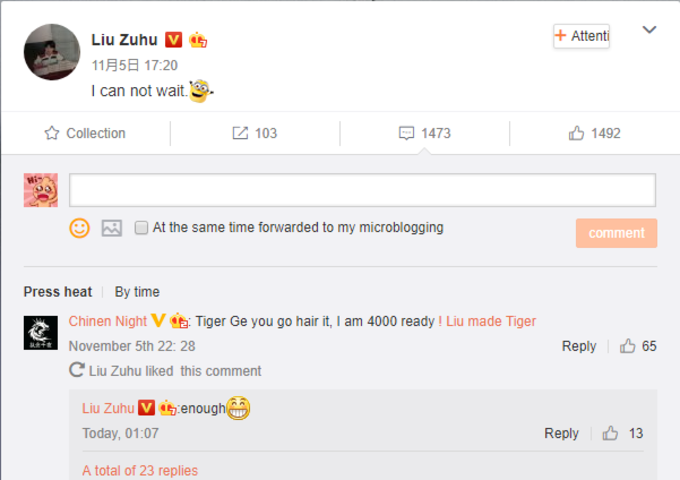Click the Attention follow button
Image resolution: width=680 pixels, height=480 pixels.
[x=582, y=36]
